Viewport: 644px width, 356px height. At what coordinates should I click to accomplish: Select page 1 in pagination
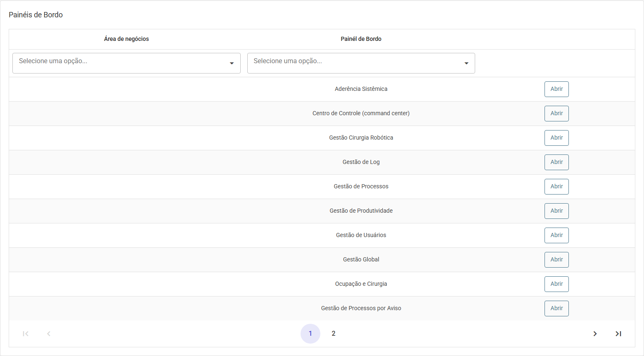pyautogui.click(x=310, y=334)
